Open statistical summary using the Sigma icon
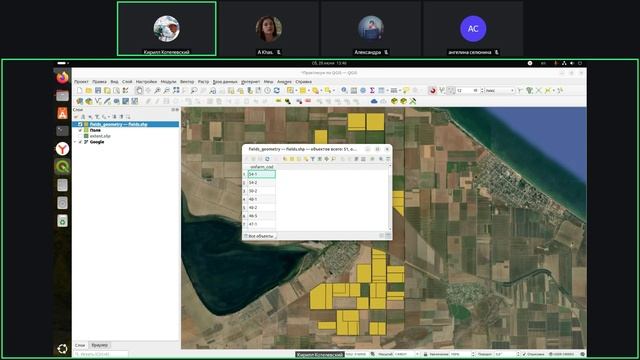 (372, 91)
